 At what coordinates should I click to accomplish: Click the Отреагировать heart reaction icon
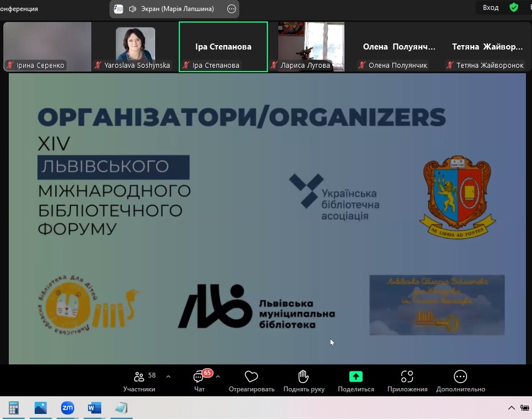(251, 377)
